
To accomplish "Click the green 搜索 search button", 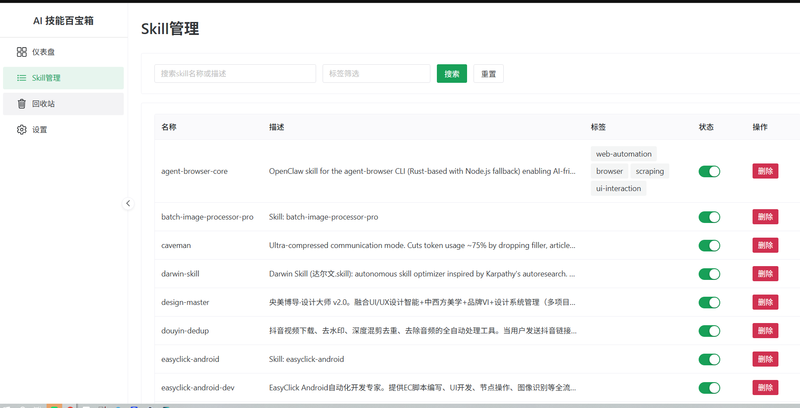I will click(x=452, y=73).
